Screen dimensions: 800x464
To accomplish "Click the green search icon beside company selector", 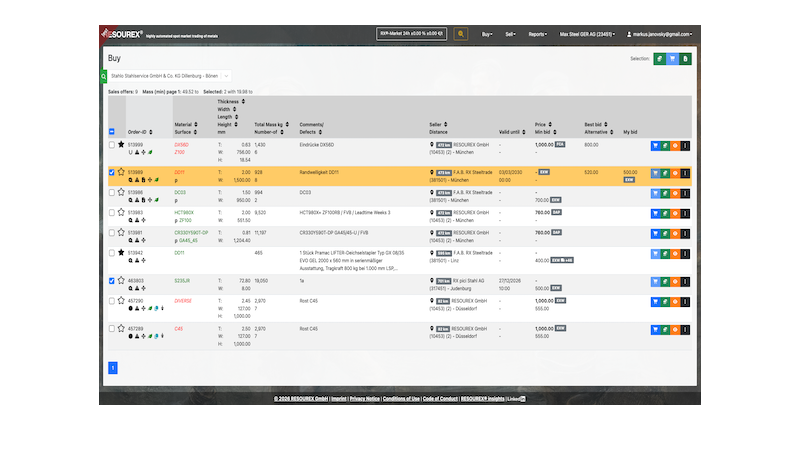I will (x=104, y=77).
